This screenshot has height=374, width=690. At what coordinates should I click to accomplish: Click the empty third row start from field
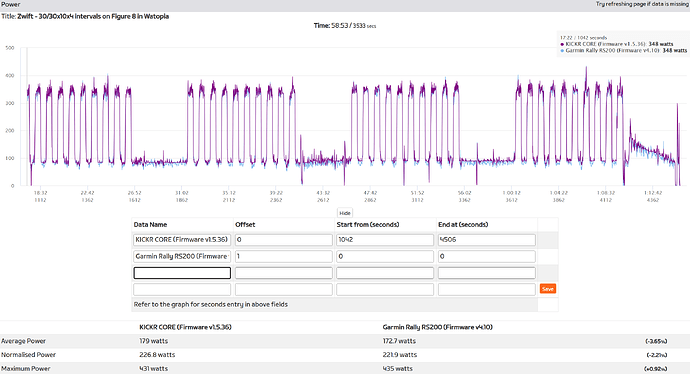coord(385,273)
